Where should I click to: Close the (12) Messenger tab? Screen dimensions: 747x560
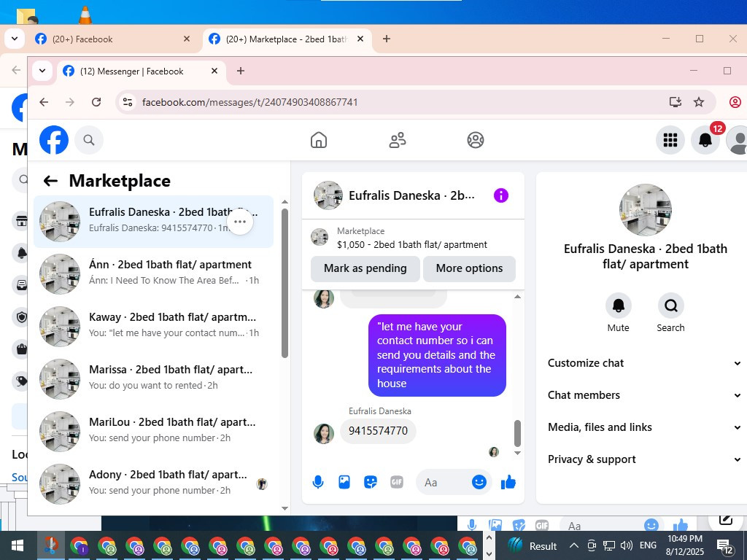(214, 71)
